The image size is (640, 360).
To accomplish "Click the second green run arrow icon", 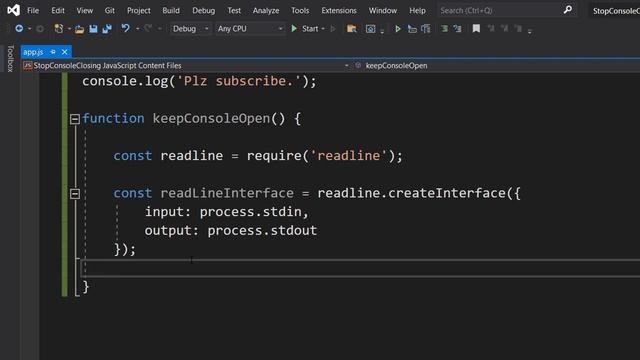I will pyautogui.click(x=398, y=29).
